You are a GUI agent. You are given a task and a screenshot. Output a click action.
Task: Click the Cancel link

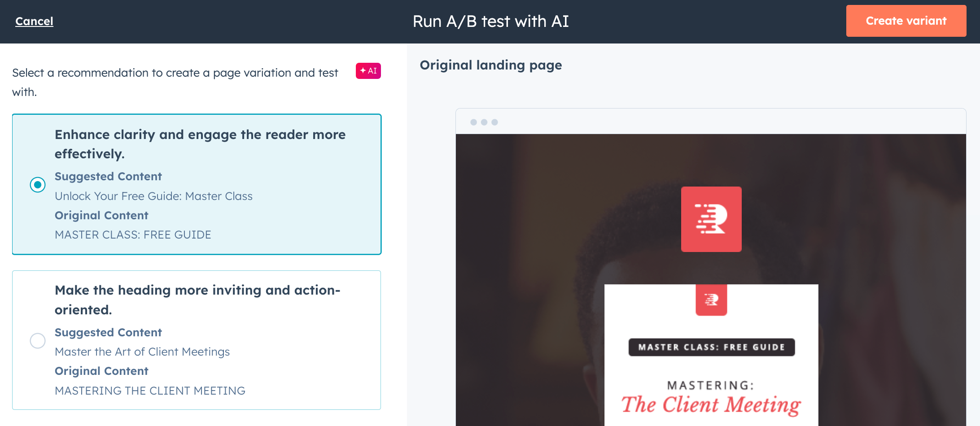tap(34, 21)
